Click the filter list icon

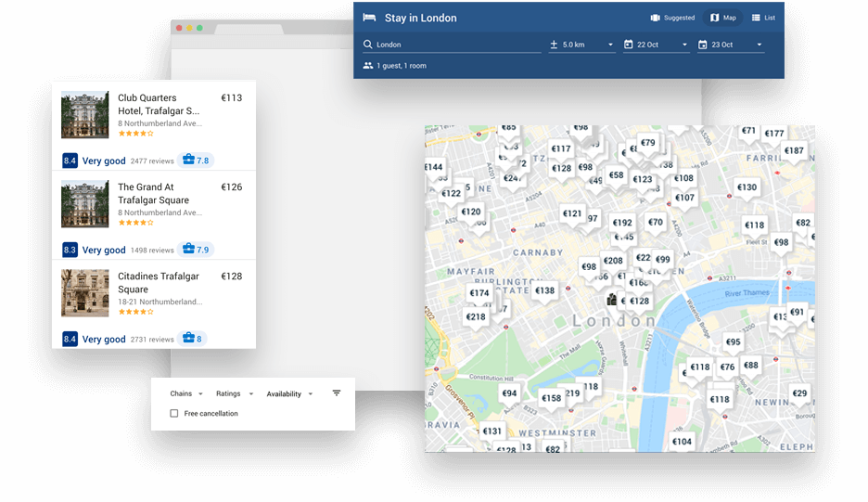point(337,393)
